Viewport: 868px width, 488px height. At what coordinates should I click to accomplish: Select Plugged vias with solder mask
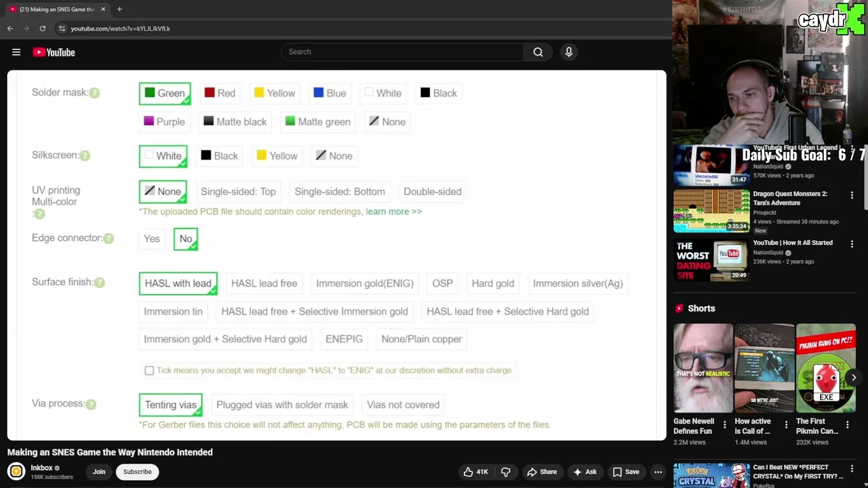(x=282, y=405)
